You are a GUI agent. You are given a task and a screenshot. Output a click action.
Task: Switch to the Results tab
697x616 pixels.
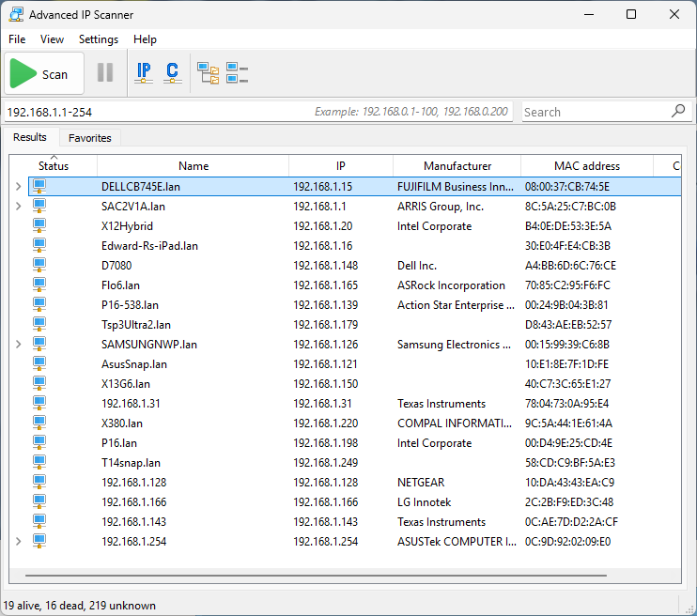point(30,137)
